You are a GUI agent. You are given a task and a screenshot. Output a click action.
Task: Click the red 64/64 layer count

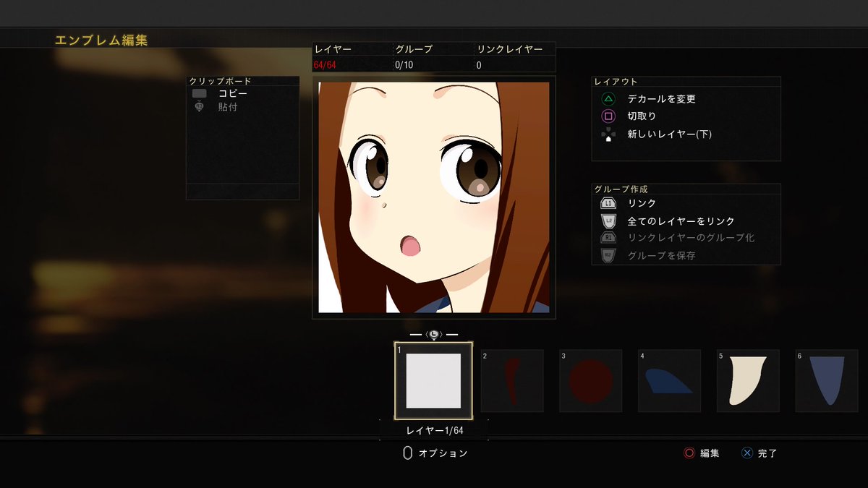tap(325, 65)
